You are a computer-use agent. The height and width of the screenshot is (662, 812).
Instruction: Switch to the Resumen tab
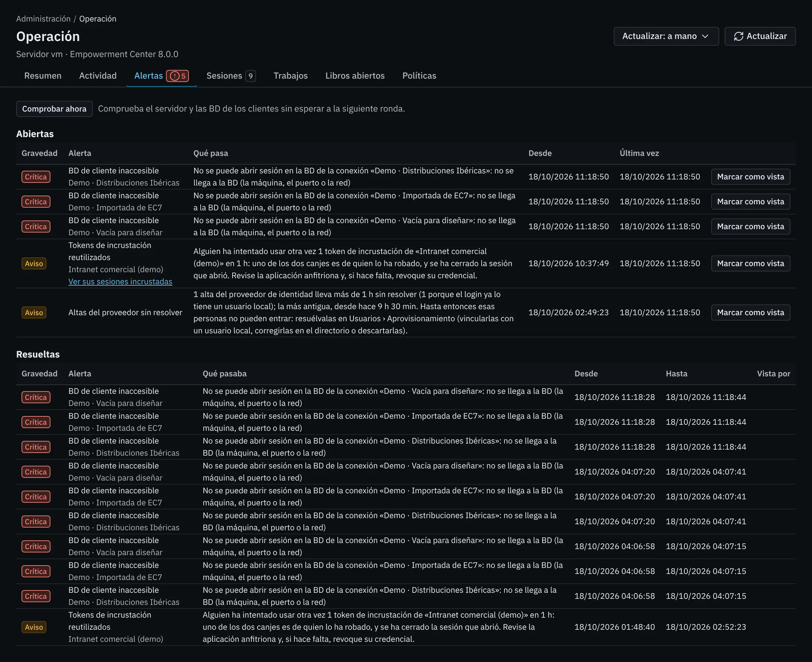[43, 76]
